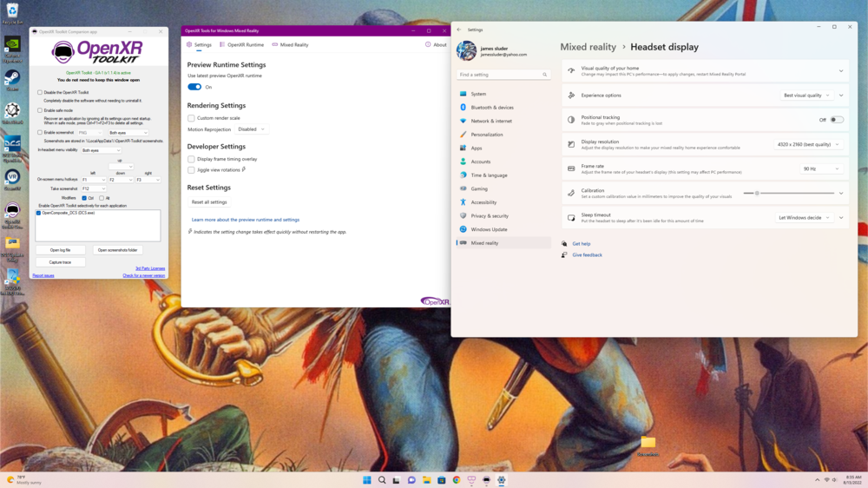Screen dimensions: 868x488
Task: Open taskbar search
Action: [x=382, y=480]
